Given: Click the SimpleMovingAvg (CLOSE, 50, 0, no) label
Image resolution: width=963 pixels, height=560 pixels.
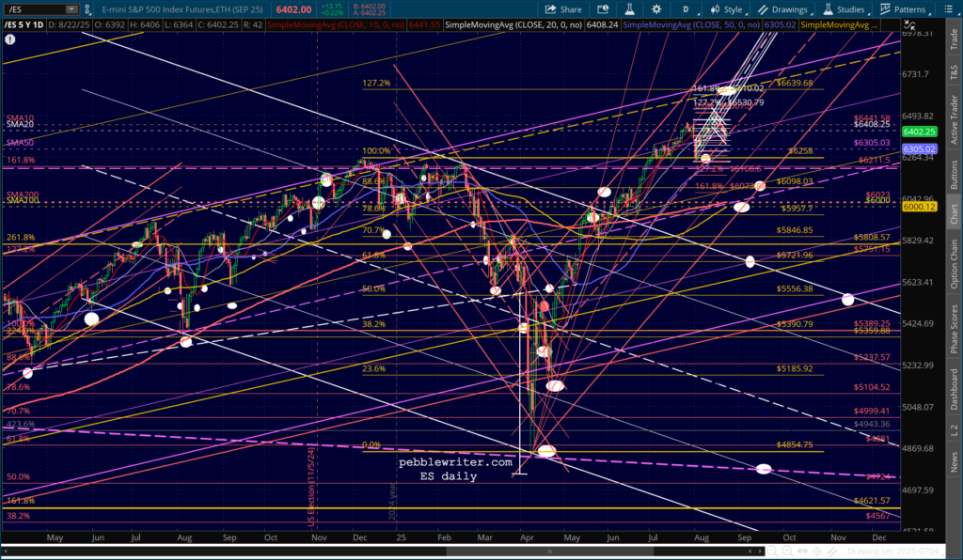Looking at the screenshot, I should [691, 25].
